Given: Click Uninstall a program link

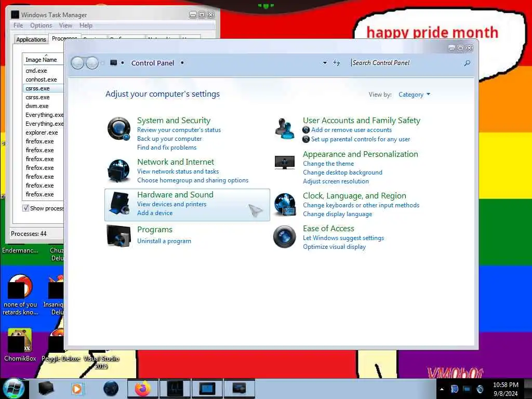Looking at the screenshot, I should pos(164,241).
